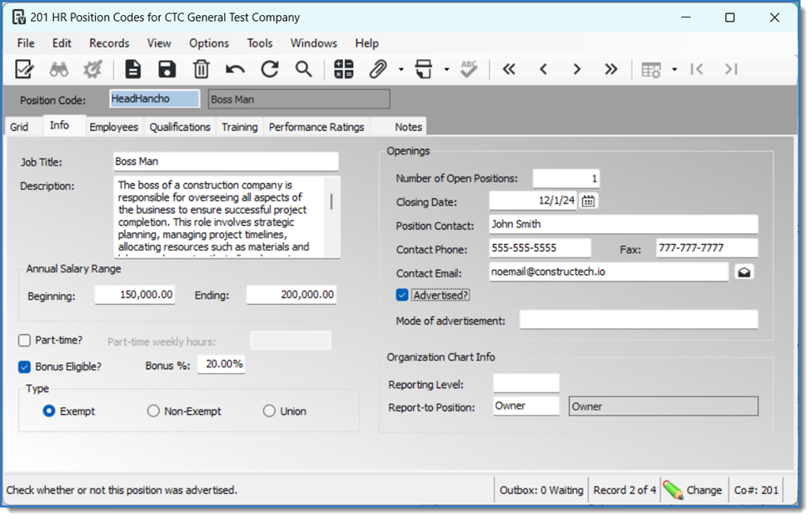
Task: Click the undo arrow toolbar icon
Action: click(235, 69)
